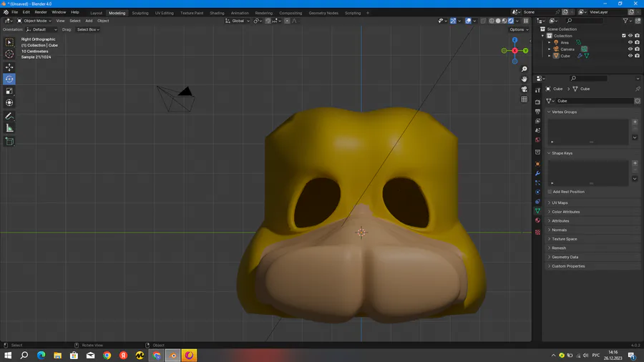Switch orthographic/perspective with the grid icon
644x362 pixels.
tap(524, 99)
